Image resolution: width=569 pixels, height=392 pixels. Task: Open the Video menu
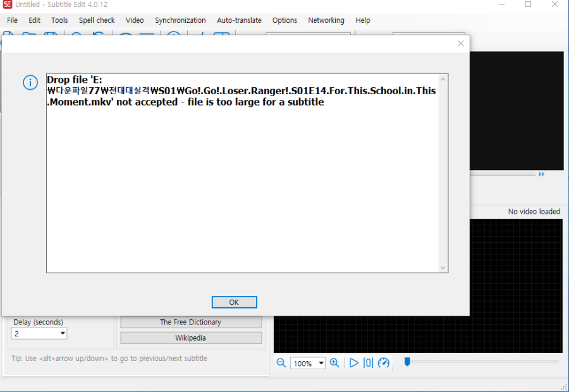(x=135, y=20)
